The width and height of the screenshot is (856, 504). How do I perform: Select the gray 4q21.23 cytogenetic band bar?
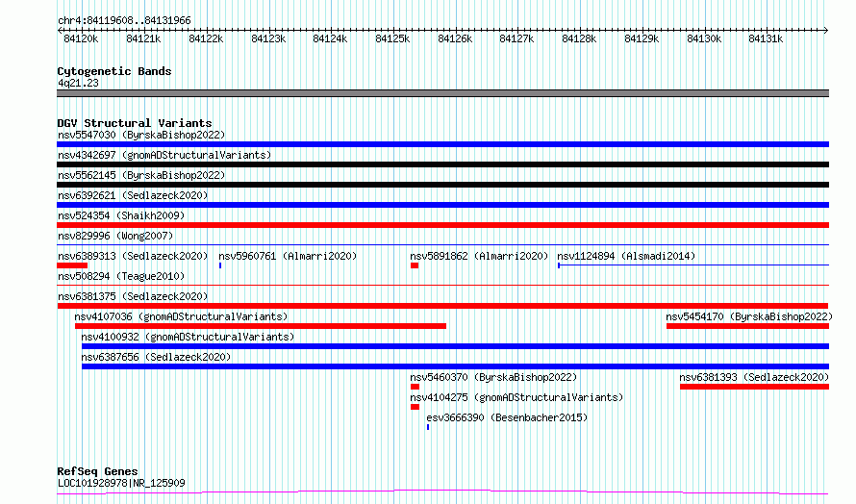442,93
